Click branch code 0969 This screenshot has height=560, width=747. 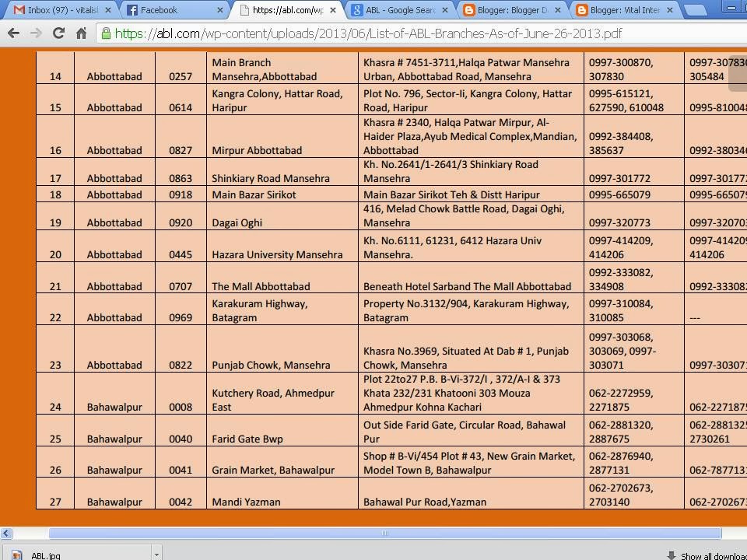click(x=181, y=317)
